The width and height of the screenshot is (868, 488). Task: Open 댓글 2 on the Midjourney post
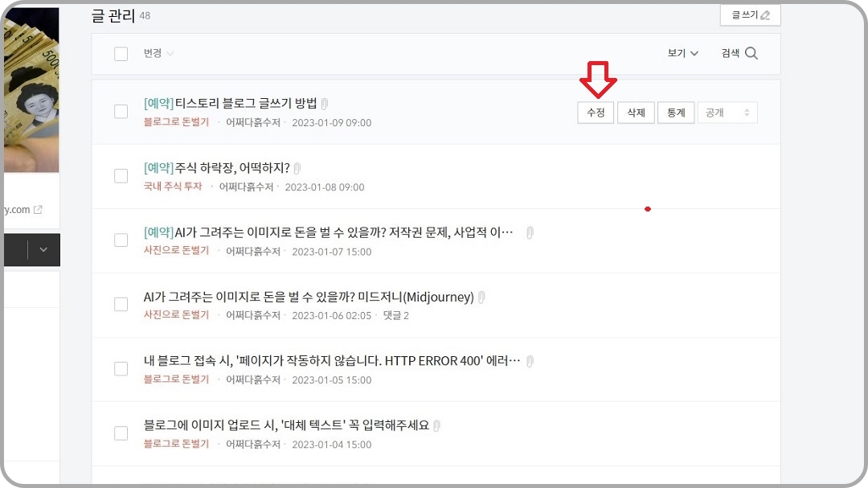click(x=395, y=316)
